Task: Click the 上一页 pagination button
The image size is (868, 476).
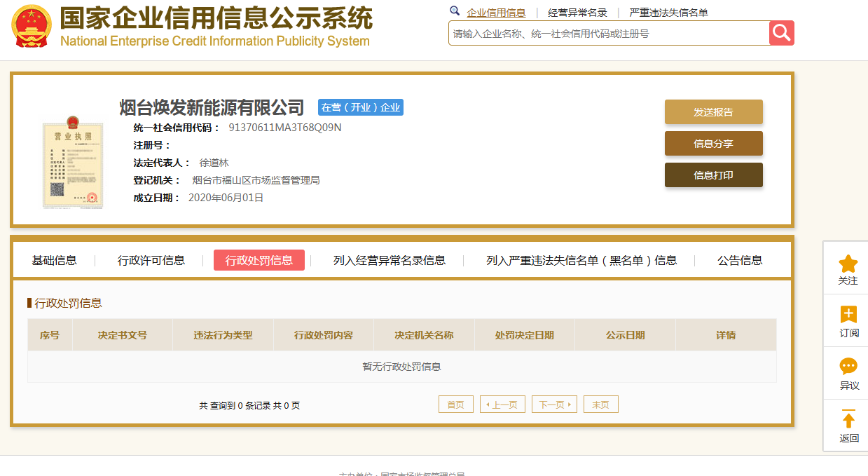Action: (x=502, y=404)
